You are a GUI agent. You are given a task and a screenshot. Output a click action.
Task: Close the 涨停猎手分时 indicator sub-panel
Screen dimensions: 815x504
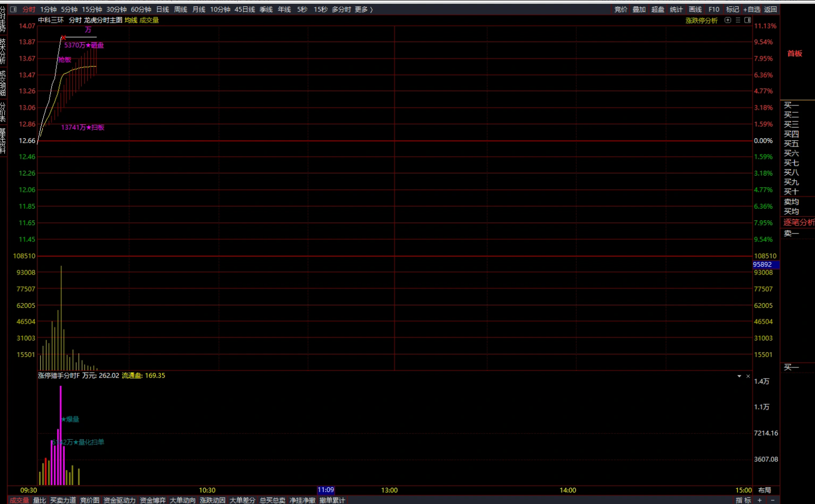tap(748, 376)
